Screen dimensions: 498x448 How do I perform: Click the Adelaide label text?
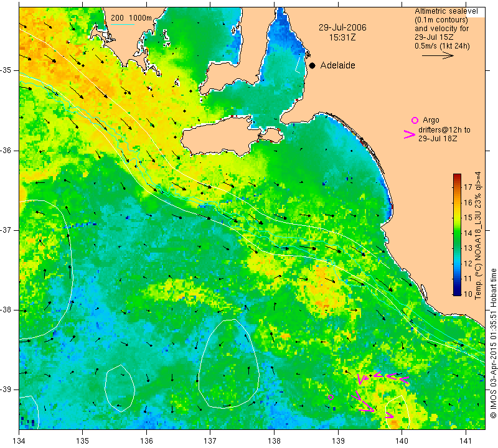click(337, 65)
